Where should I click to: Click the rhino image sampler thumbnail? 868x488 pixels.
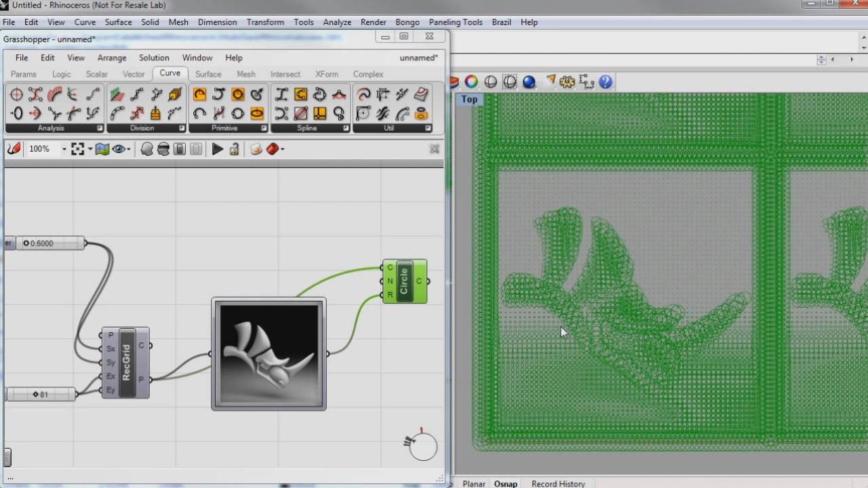(x=269, y=354)
